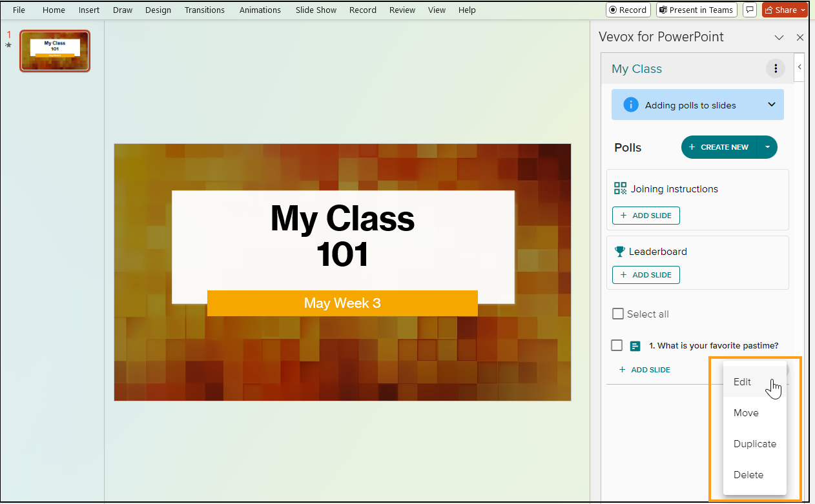Click the poll icon beside the pastime question
This screenshot has height=504, width=815.
click(x=636, y=345)
